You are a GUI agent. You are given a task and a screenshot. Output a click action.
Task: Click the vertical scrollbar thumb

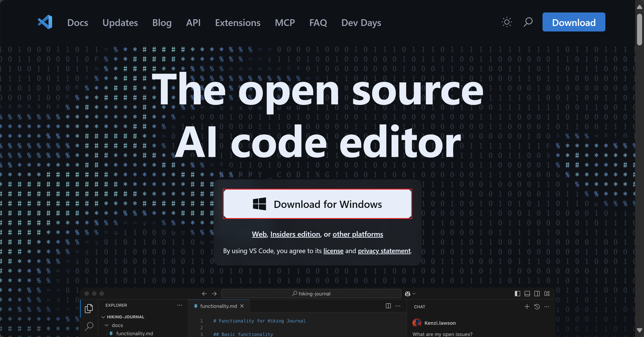pyautogui.click(x=640, y=30)
